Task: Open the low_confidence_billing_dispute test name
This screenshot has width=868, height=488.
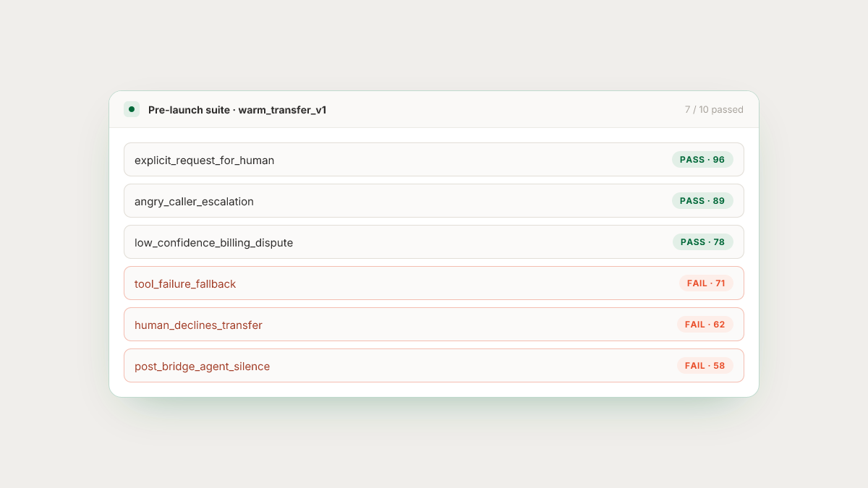Action: (x=213, y=243)
